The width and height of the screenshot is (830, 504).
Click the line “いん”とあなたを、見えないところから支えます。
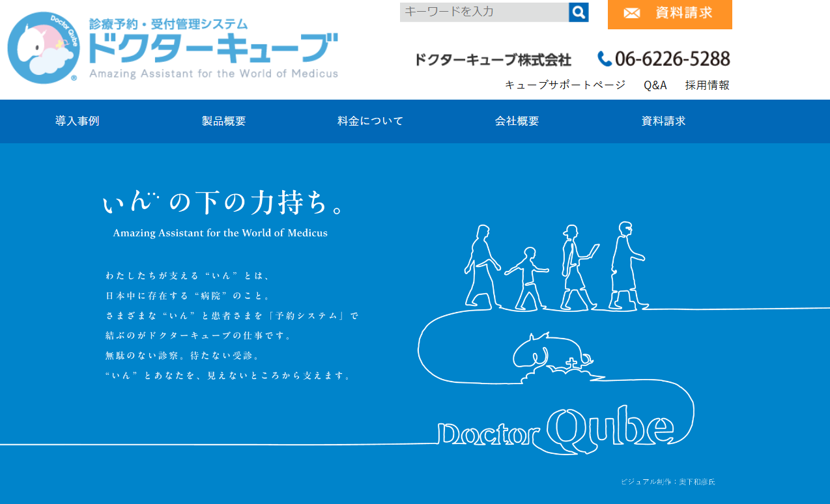(x=229, y=376)
